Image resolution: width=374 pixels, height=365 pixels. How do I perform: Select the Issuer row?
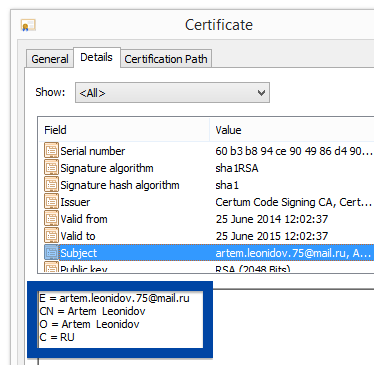pyautogui.click(x=206, y=202)
